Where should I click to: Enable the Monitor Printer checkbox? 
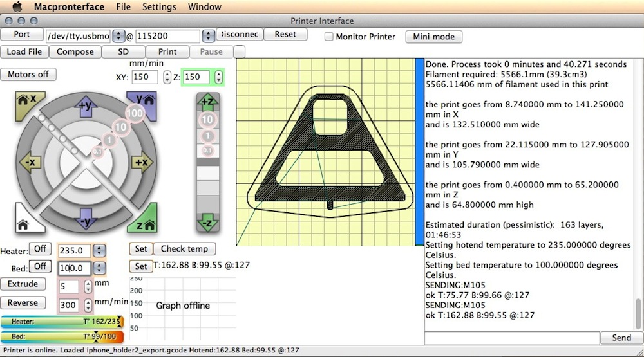328,37
